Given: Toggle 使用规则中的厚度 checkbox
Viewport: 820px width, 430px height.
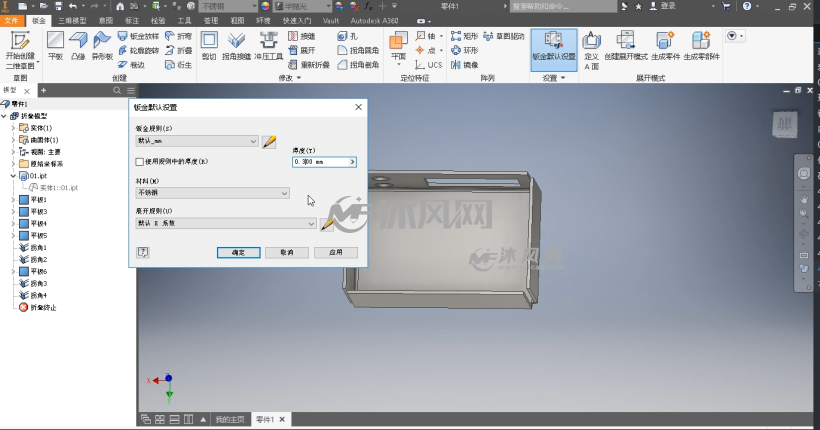Looking at the screenshot, I should point(140,162).
